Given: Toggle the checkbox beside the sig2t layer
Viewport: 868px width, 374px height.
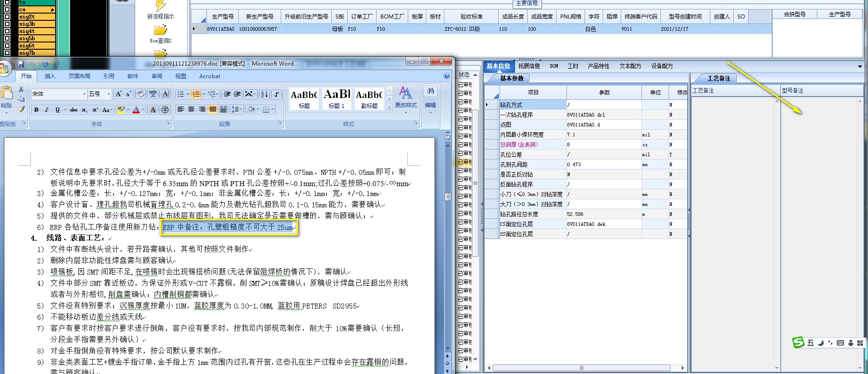Looking at the screenshot, I should tap(7, 17).
